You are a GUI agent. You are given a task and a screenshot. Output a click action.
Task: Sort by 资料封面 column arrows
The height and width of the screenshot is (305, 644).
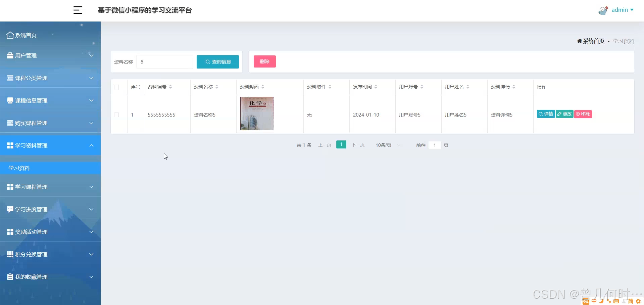coord(263,87)
